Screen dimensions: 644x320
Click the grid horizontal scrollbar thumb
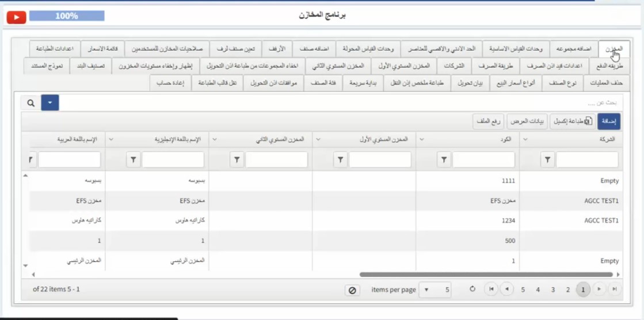[x=486, y=275]
